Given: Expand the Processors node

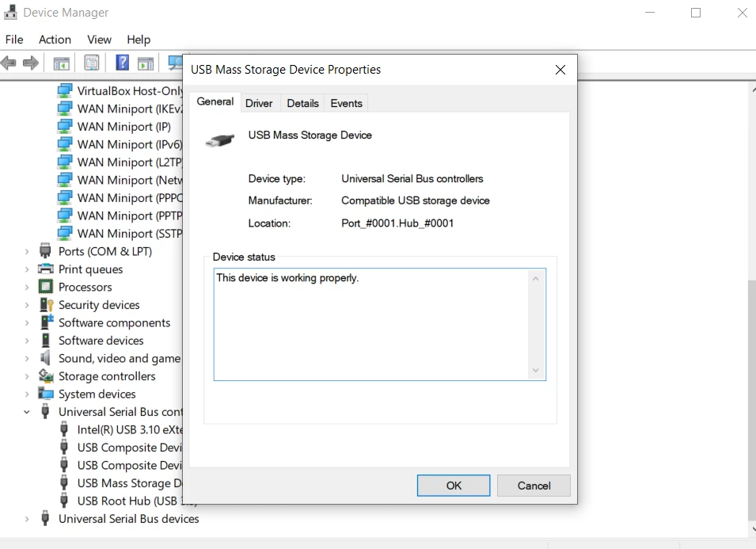Looking at the screenshot, I should 27,287.
